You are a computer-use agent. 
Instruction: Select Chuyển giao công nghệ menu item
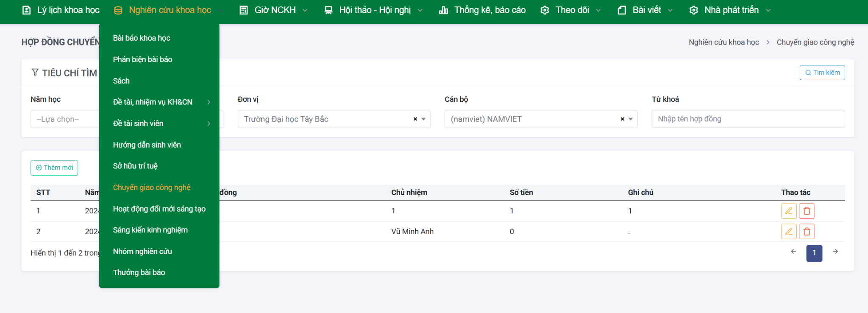152,187
